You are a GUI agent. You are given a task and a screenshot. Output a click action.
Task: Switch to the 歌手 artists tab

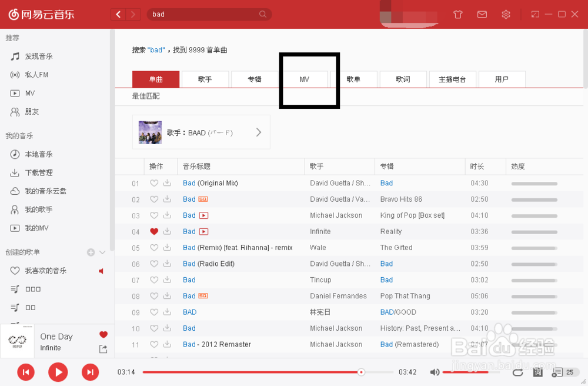pos(205,79)
